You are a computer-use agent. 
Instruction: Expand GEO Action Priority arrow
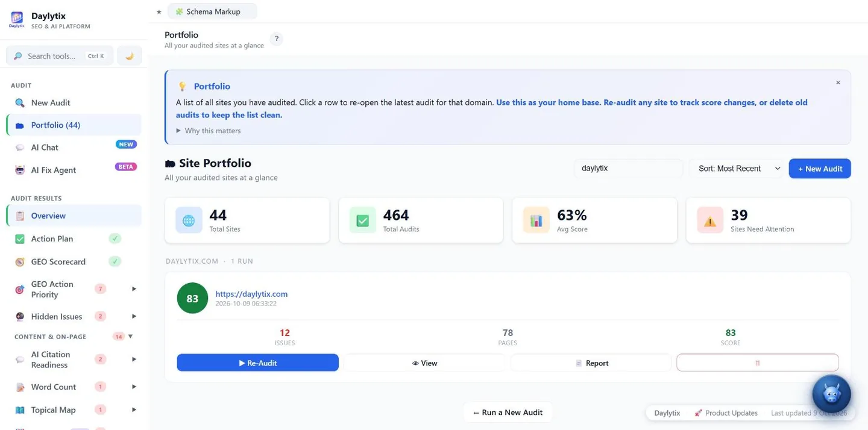point(134,289)
